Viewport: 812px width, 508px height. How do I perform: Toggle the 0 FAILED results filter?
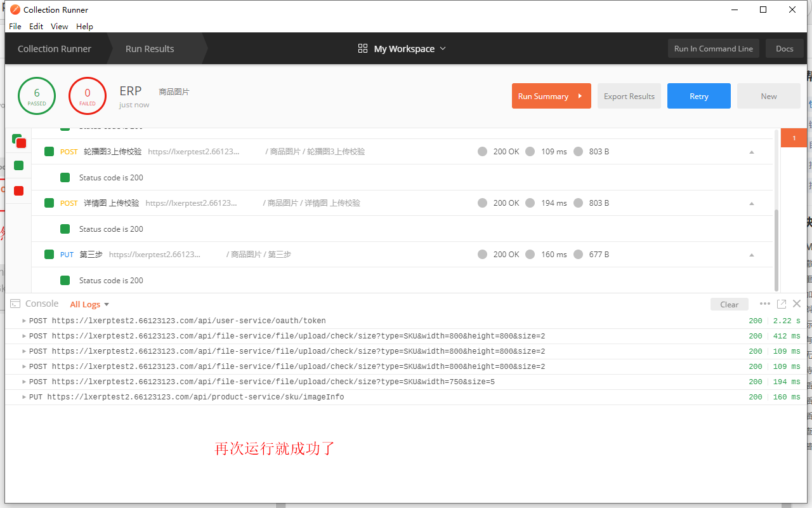click(87, 95)
